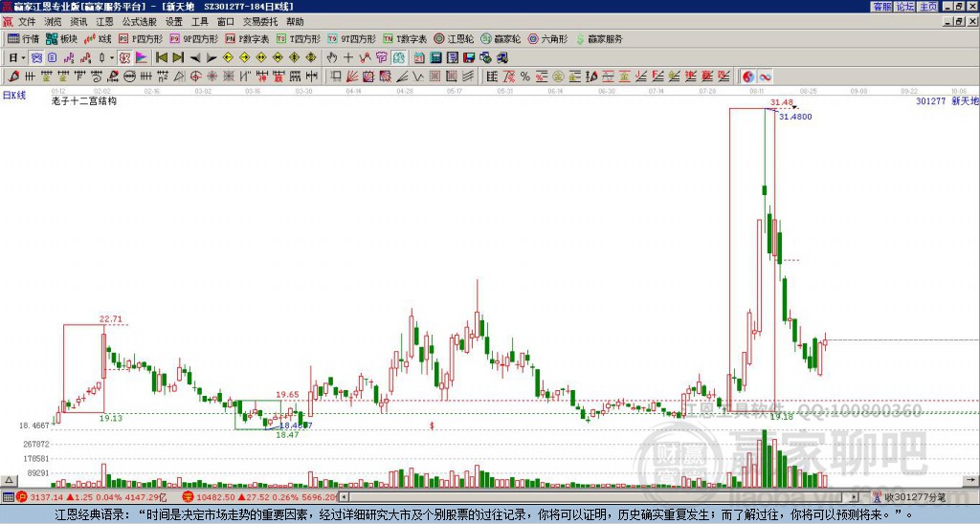Open the 9P四方形 tool
The height and width of the screenshot is (524, 980).
pyautogui.click(x=193, y=38)
